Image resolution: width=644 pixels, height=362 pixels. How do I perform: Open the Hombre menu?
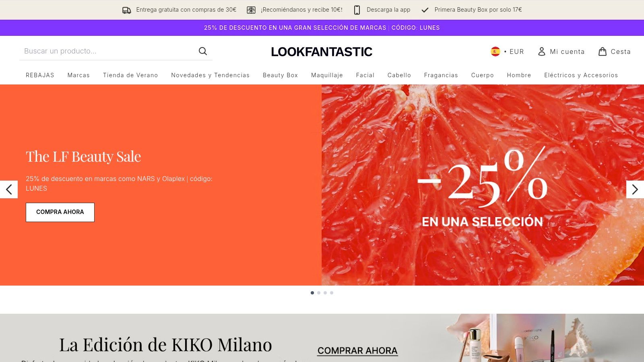519,75
